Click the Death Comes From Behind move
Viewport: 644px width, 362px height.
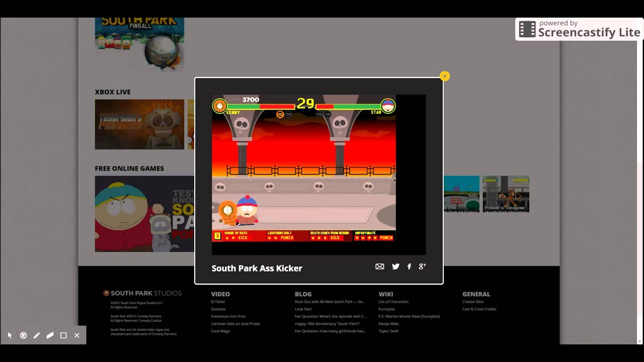pos(331,236)
